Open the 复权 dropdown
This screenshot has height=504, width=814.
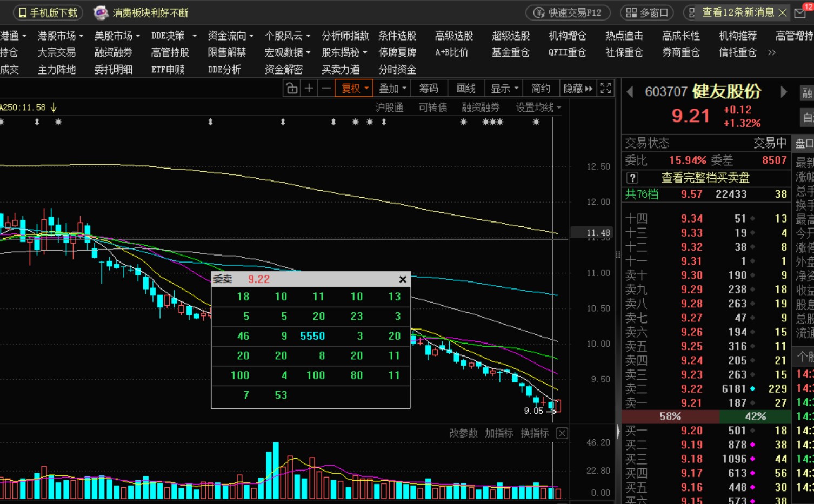point(353,88)
